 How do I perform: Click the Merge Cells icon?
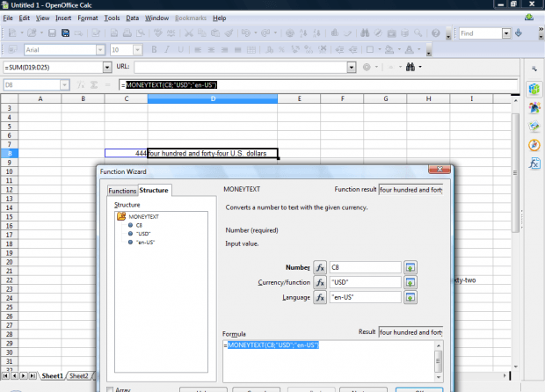pyautogui.click(x=251, y=50)
